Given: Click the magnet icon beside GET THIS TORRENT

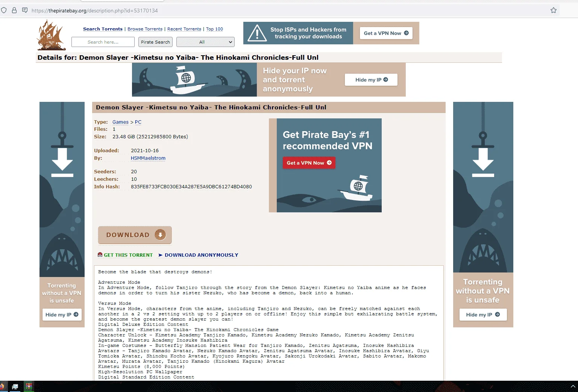Looking at the screenshot, I should [x=100, y=255].
